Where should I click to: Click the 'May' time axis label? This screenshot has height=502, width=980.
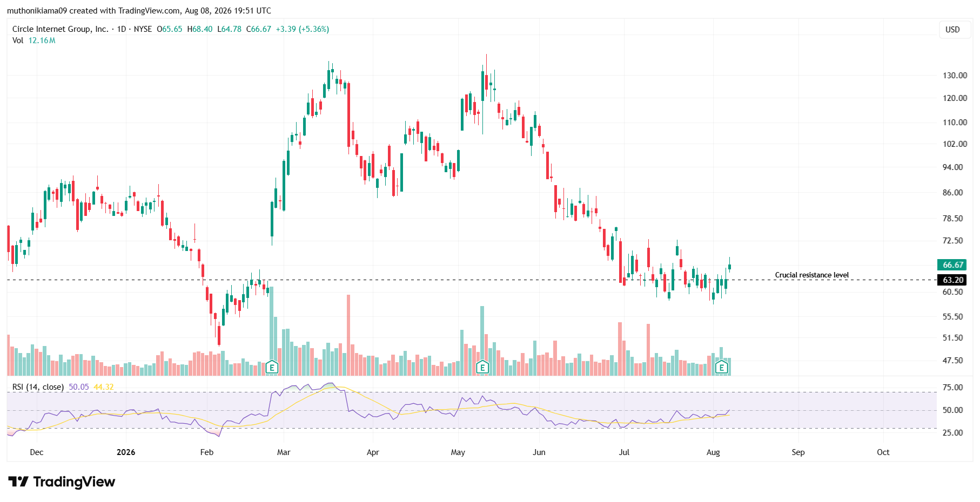[x=458, y=452]
